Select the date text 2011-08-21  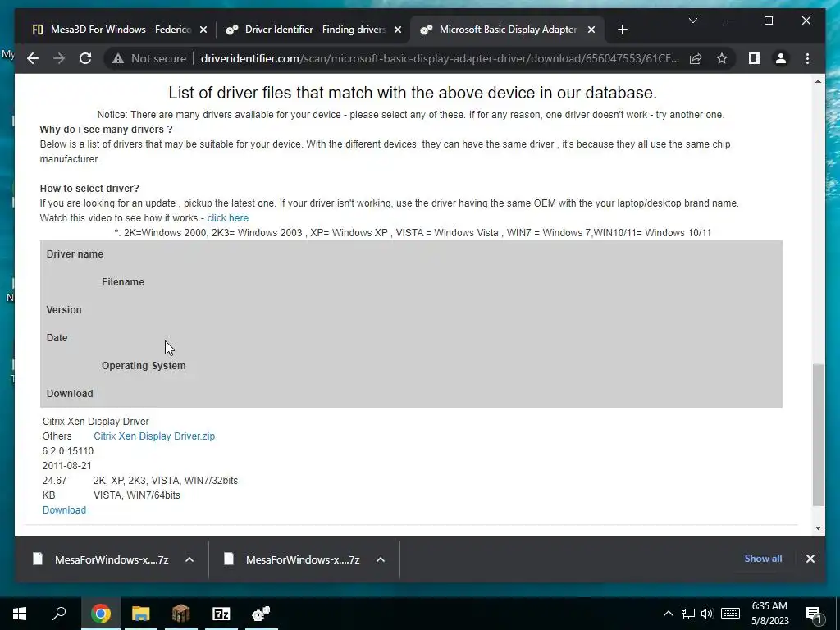coord(67,466)
